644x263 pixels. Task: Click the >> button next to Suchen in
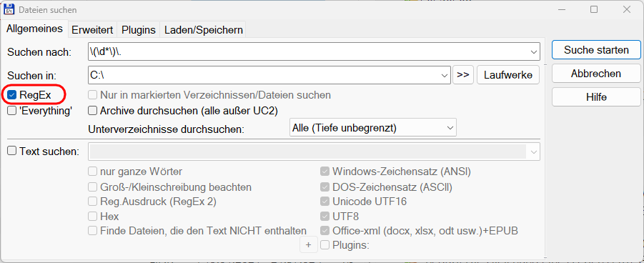click(463, 75)
